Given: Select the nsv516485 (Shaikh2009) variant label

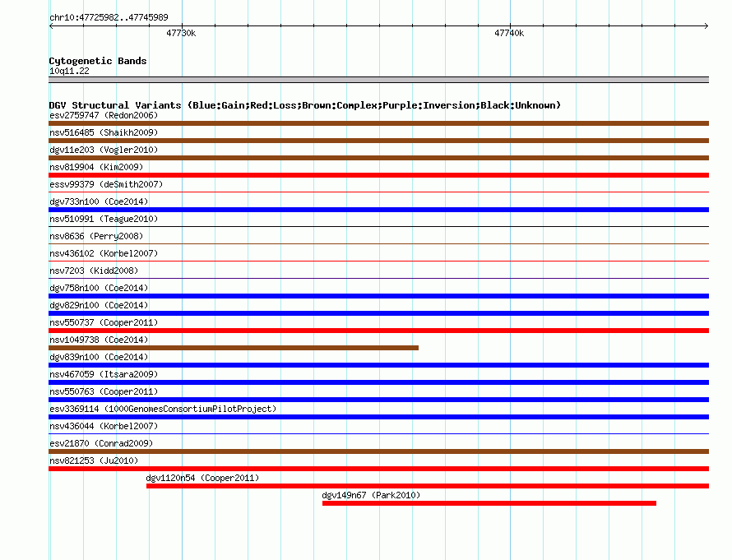Looking at the screenshot, I should pos(104,132).
